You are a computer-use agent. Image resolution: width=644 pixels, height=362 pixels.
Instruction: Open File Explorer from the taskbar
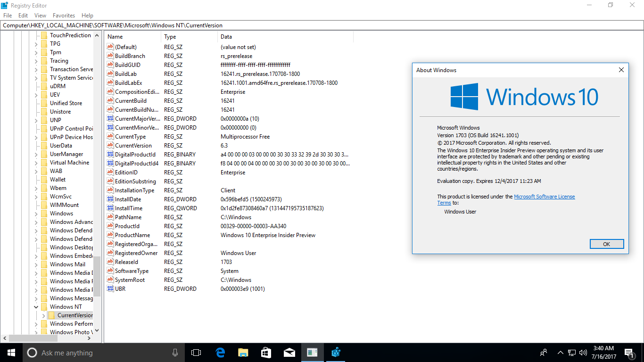point(243,353)
